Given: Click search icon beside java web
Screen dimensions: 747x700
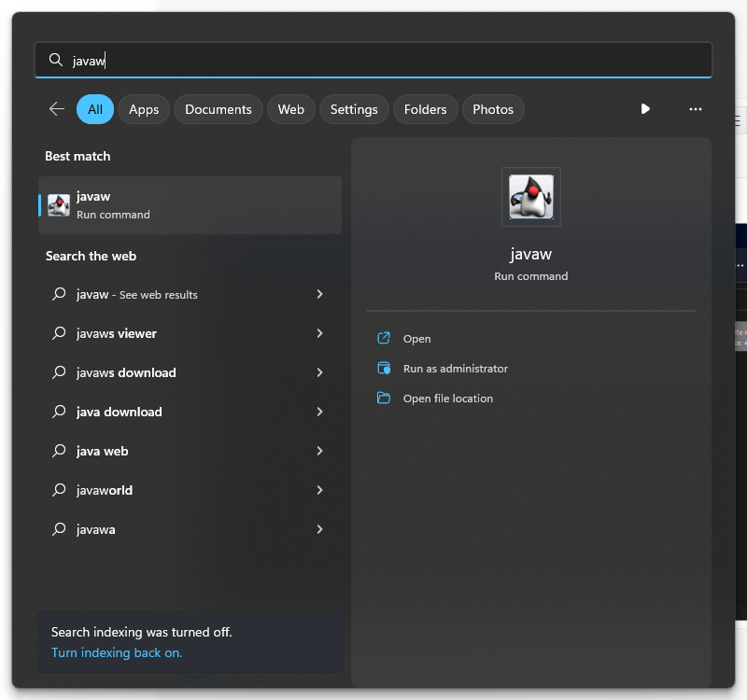Looking at the screenshot, I should click(x=59, y=451).
